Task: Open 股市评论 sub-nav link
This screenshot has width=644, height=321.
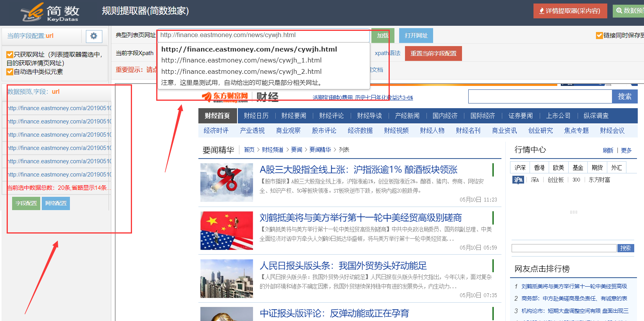Action: (x=324, y=130)
